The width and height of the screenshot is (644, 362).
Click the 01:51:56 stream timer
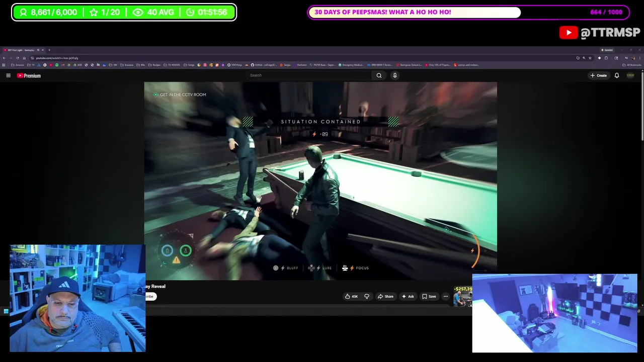pos(206,12)
